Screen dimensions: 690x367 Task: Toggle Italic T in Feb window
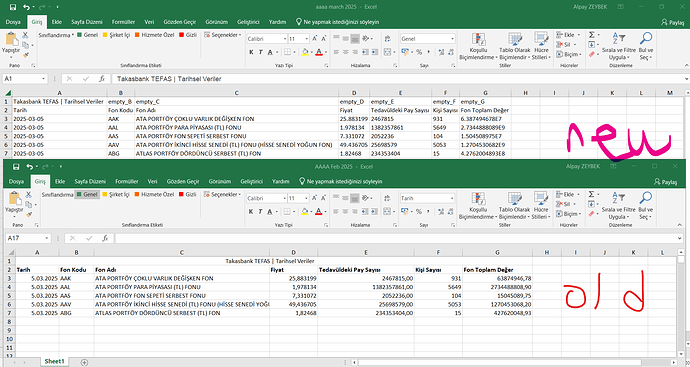coord(260,212)
